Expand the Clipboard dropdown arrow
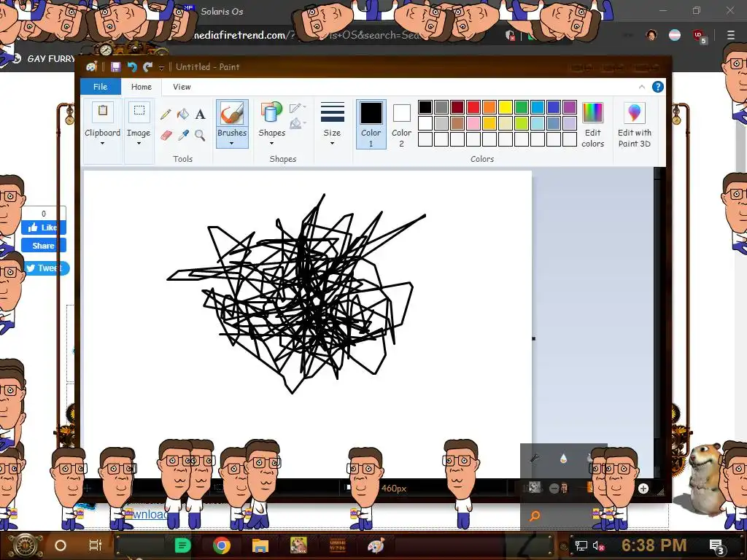 tap(102, 144)
